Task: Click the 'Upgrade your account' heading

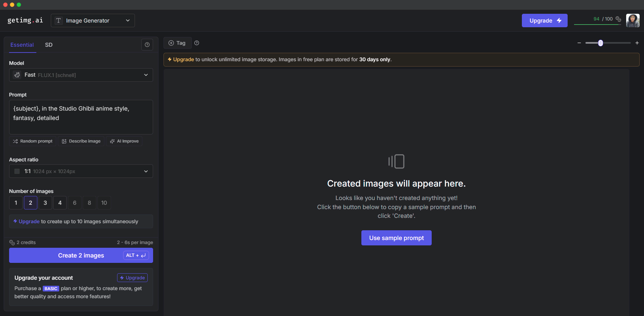Action: pyautogui.click(x=44, y=278)
